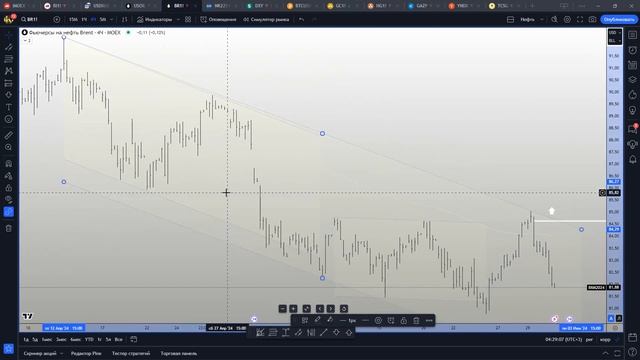Screen dimensions: 640x360
Task: Create an alert via Оповещение button
Action: (218, 19)
